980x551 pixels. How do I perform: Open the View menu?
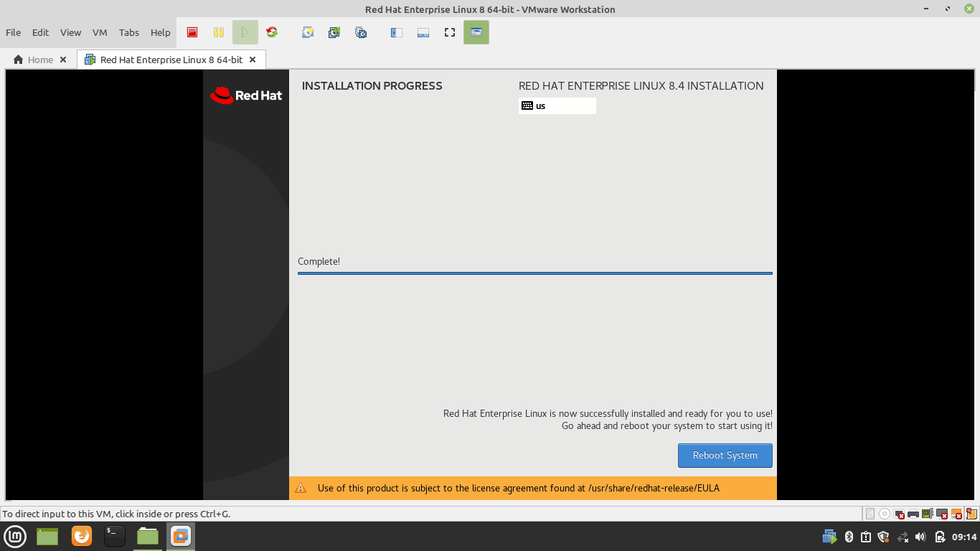click(70, 32)
